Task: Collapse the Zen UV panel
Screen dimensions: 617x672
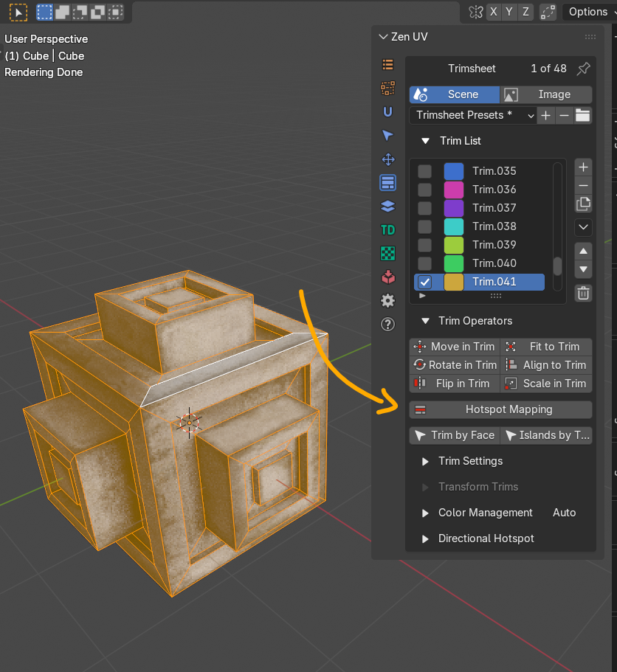Action: point(383,37)
